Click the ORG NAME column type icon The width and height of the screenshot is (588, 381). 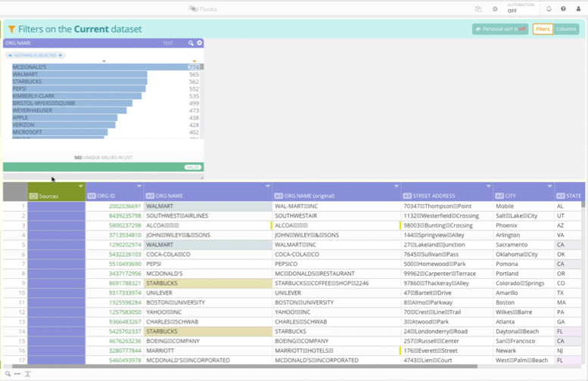pyautogui.click(x=150, y=196)
